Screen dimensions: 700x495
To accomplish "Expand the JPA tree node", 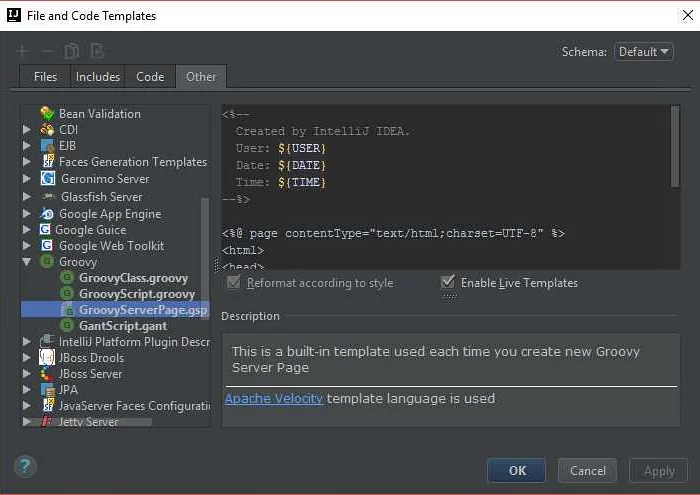I will tap(27, 390).
